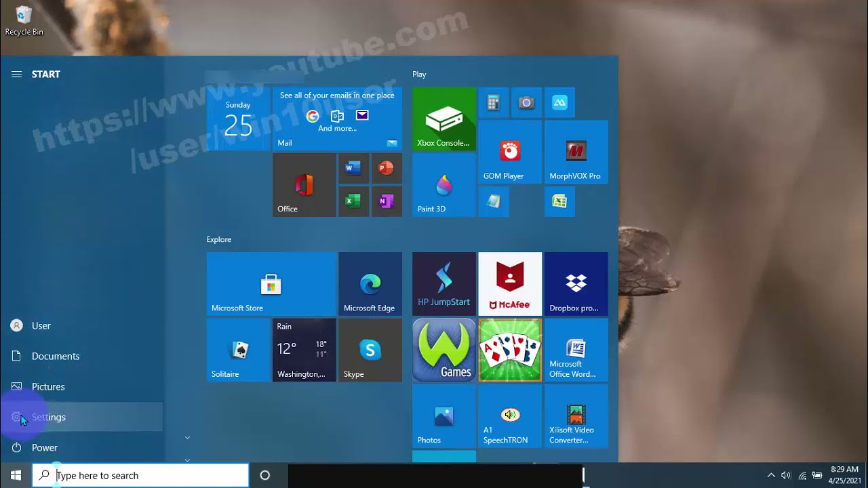The image size is (868, 488).
Task: Open Wi-Fi network settings in tray
Action: click(x=802, y=475)
